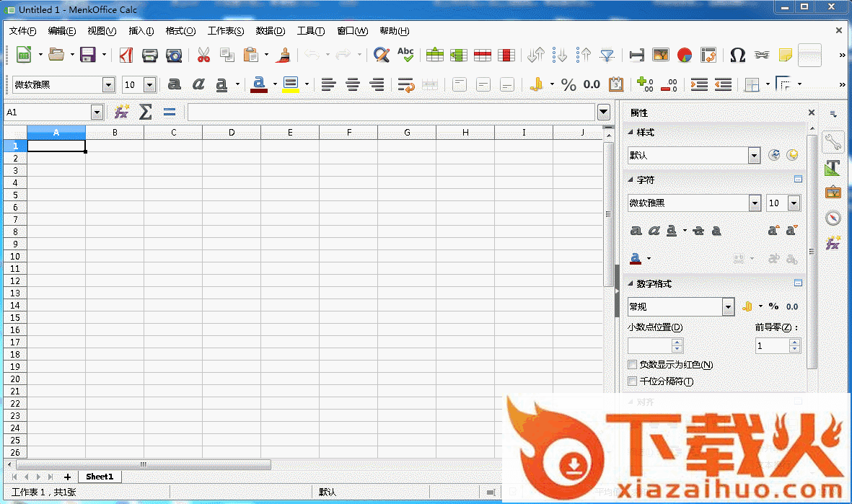Toggle center horizontally in toolbar
Screen dimensions: 852x504
[x=353, y=84]
